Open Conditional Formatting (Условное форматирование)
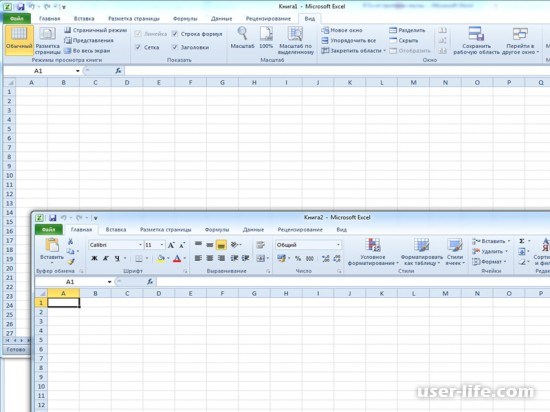The image size is (550, 412). (x=372, y=251)
